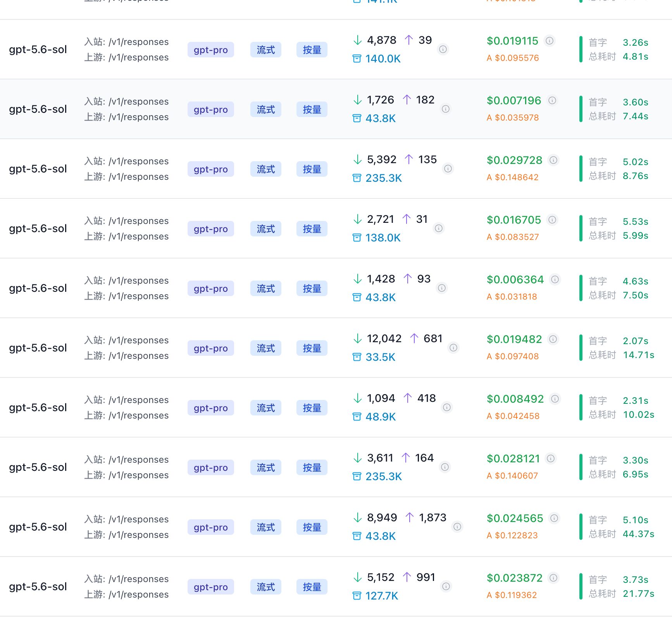The height and width of the screenshot is (641, 672).
Task: Click the total time value 44.37s
Action: click(x=638, y=534)
